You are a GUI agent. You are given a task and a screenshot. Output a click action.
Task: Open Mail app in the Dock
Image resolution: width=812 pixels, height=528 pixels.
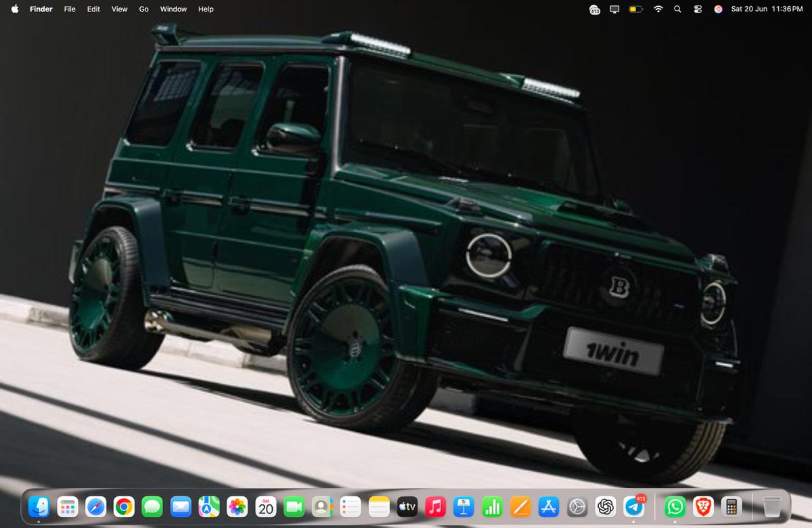181,506
